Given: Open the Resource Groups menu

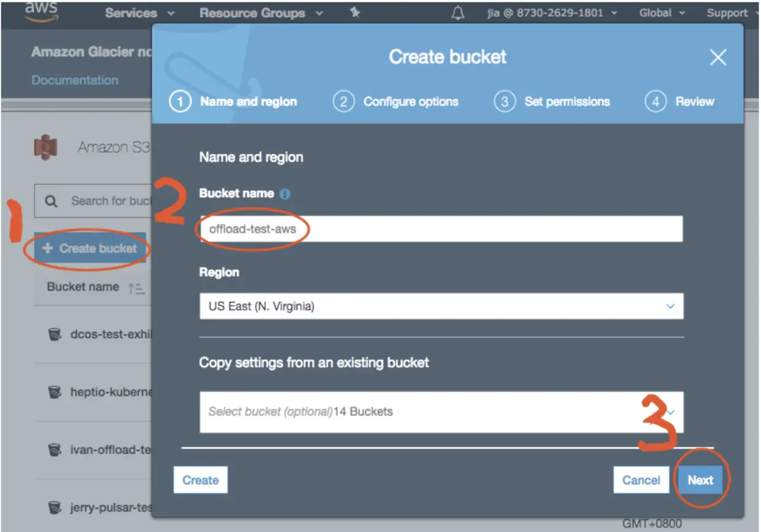Looking at the screenshot, I should click(261, 13).
